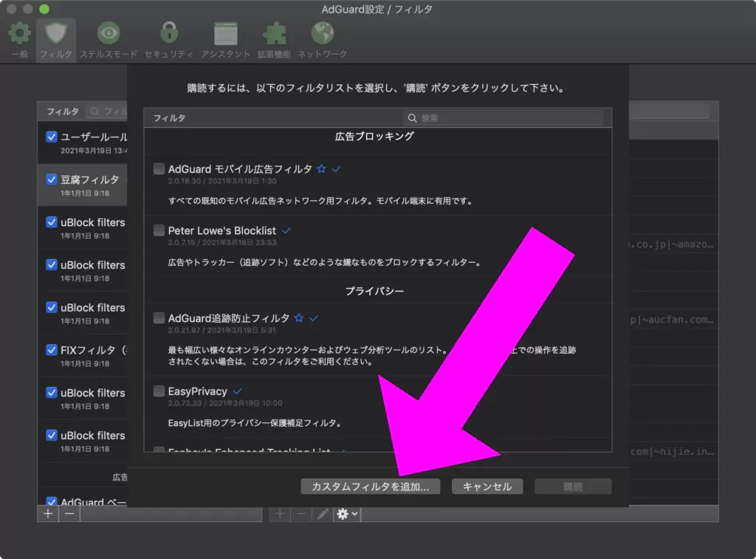The height and width of the screenshot is (559, 756).
Task: Open the 拡張機能 puzzle piece icon
Action: pyautogui.click(x=273, y=35)
